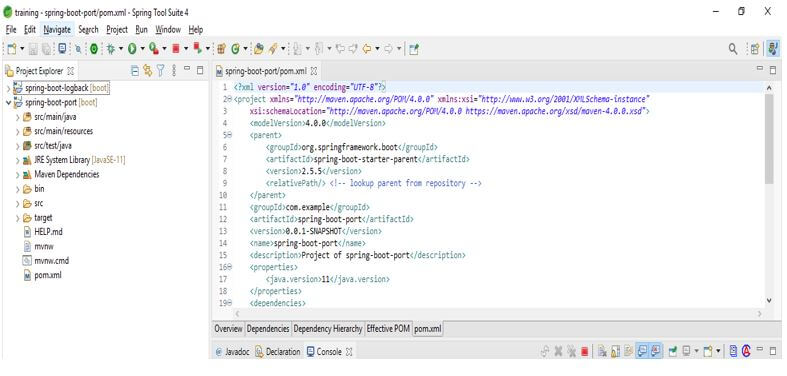Screen dimensions: 787x376
Task: Click the New Java Package icon
Action: 221,49
